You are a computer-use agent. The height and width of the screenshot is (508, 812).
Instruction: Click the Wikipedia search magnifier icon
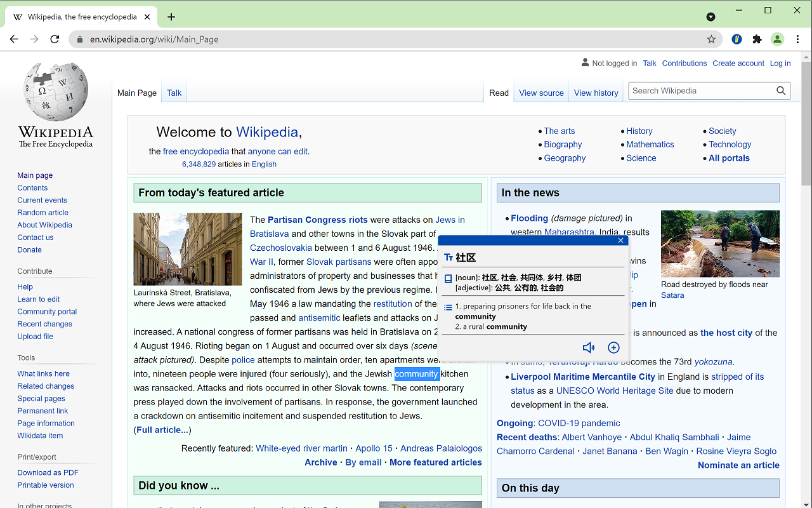[781, 91]
